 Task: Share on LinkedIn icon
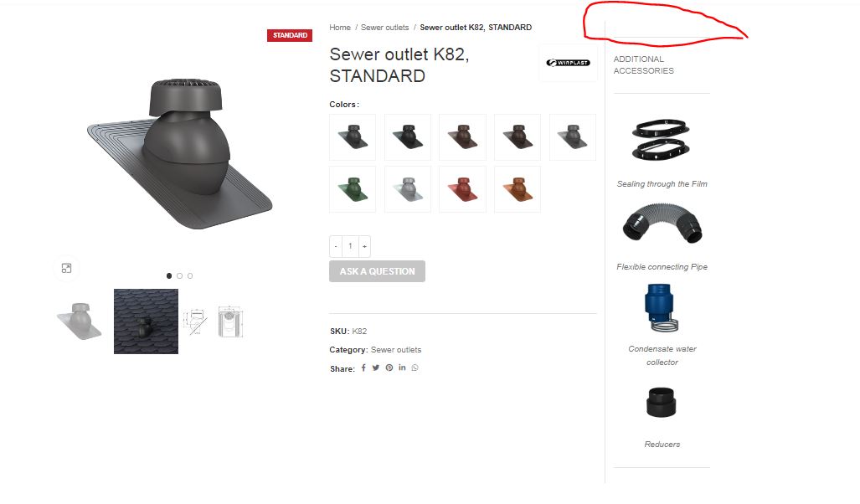click(x=402, y=368)
